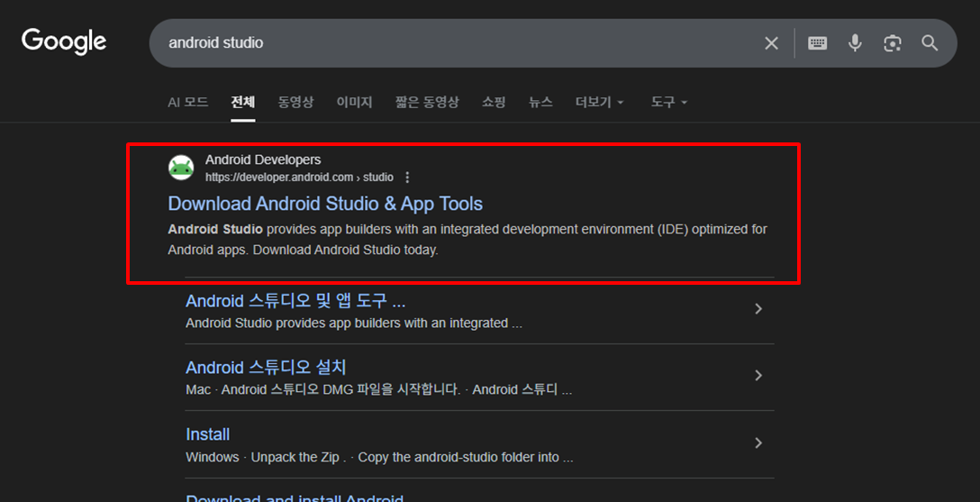Open the 뉴스 tab
980x502 pixels.
coord(540,102)
